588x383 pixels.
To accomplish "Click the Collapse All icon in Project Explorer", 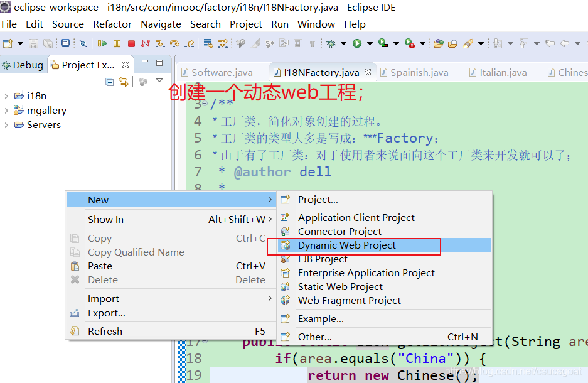I will click(x=109, y=82).
